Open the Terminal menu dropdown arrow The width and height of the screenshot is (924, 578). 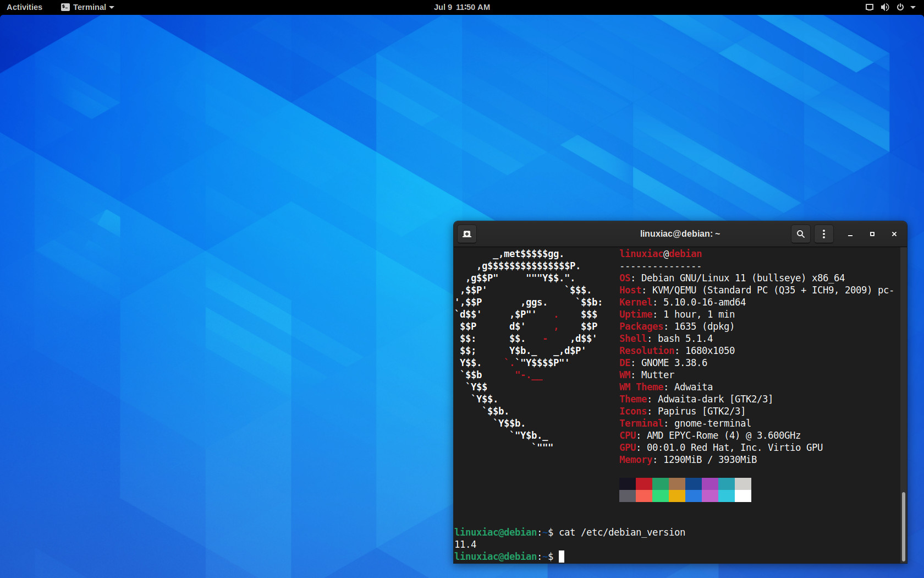[112, 7]
